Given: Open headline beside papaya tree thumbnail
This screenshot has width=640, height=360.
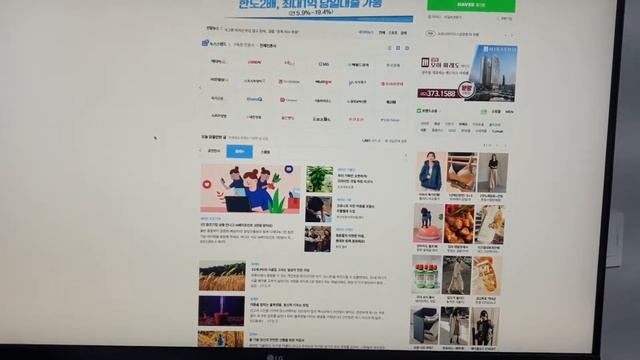Looking at the screenshot, I should pyautogui.click(x=355, y=178).
